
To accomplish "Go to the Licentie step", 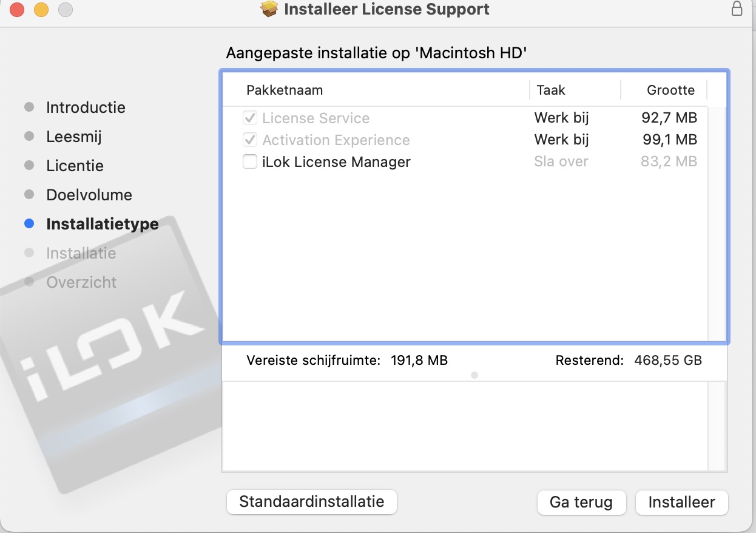I will coord(75,166).
